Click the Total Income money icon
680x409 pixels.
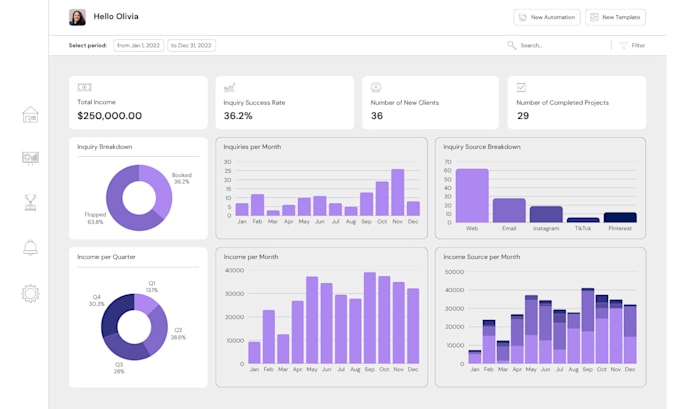point(85,88)
